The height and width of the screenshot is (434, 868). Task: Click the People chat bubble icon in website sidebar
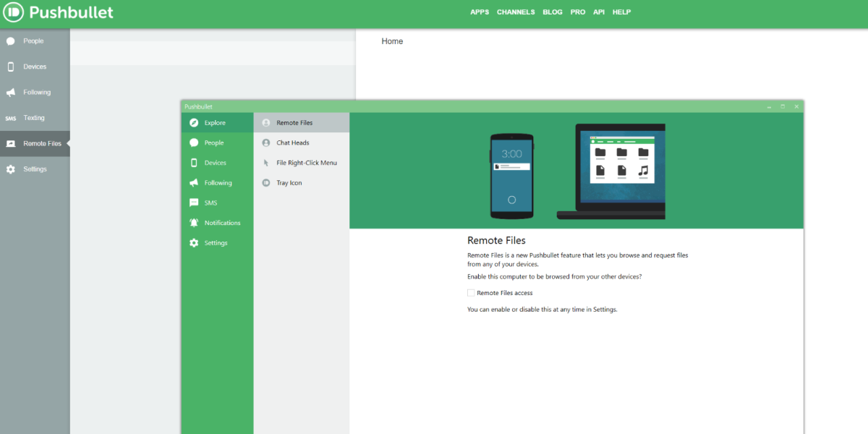(10, 41)
